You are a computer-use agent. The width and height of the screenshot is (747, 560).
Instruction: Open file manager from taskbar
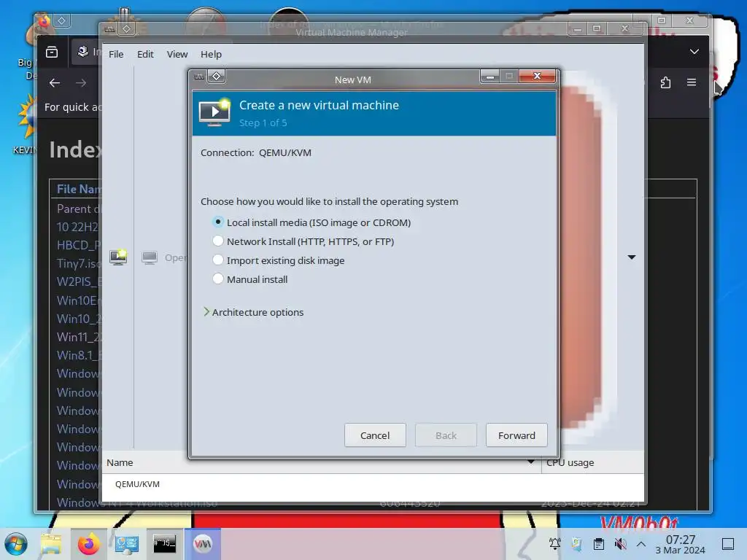click(x=51, y=544)
